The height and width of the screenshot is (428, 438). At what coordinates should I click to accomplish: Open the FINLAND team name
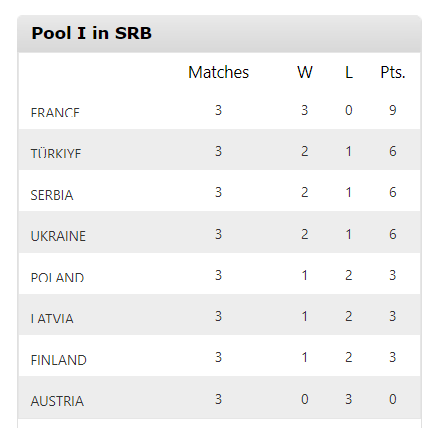[x=58, y=360]
